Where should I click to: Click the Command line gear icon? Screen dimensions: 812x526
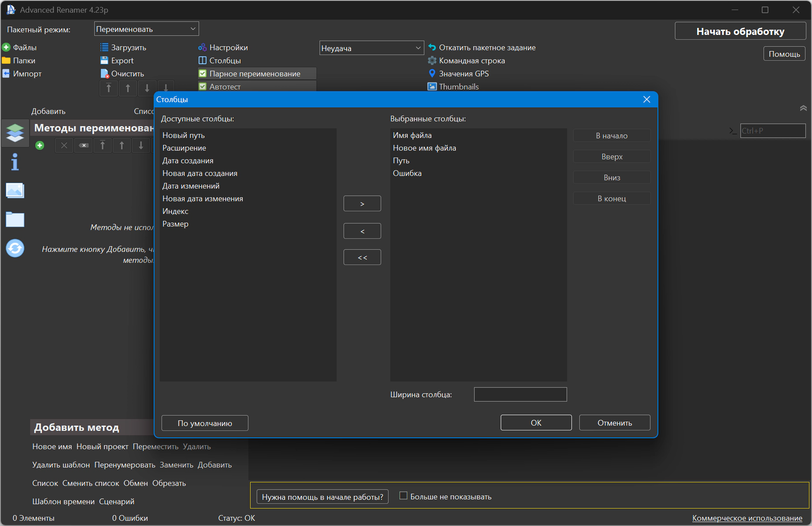(432, 60)
